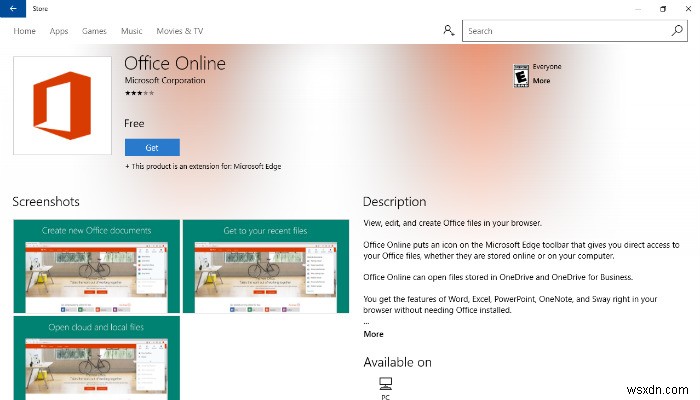Restore the Store window size
The image size is (700, 400).
click(663, 8)
